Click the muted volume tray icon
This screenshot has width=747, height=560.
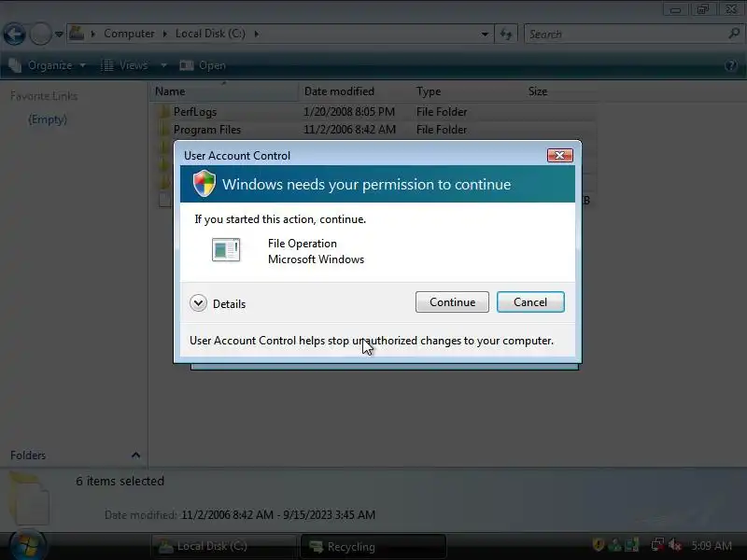(674, 545)
